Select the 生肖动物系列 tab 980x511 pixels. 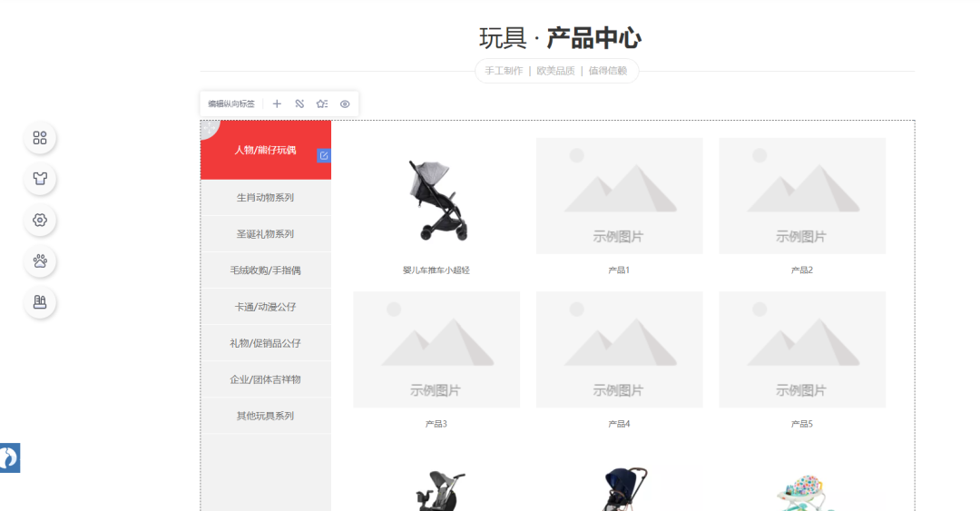[x=266, y=198]
